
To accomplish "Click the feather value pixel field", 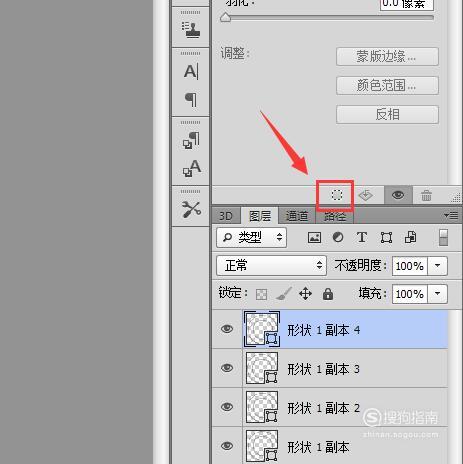I will pyautogui.click(x=407, y=4).
